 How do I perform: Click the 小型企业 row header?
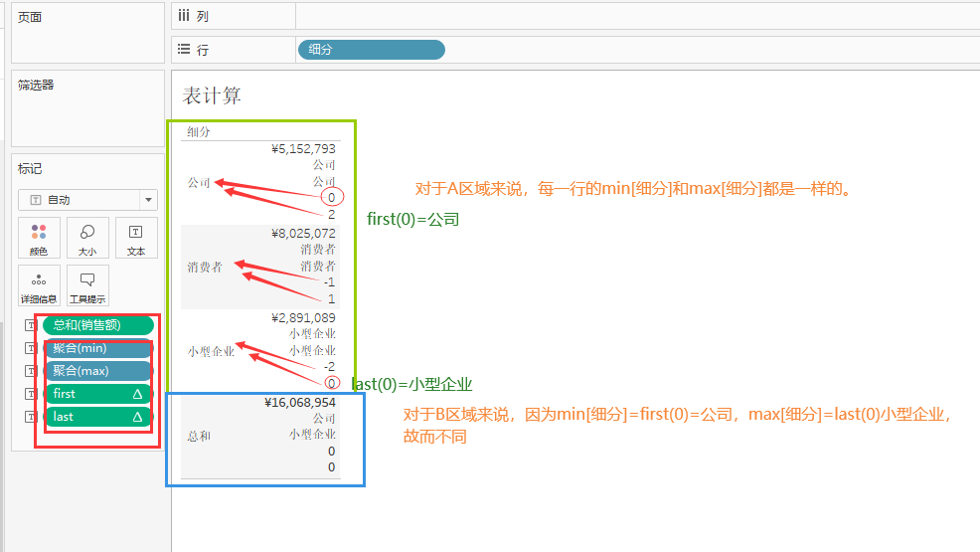(212, 352)
